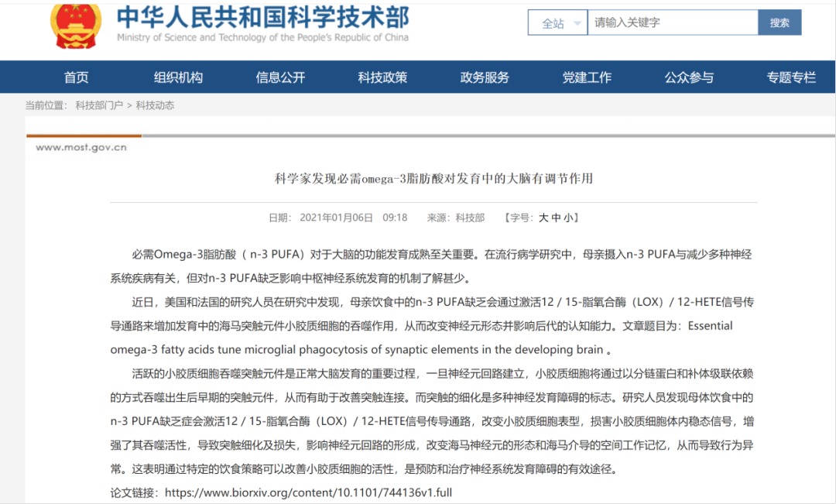Viewport: 836px width, 504px height.
Task: Follow the 科技部门户 breadcrumb link
Action: (98, 105)
